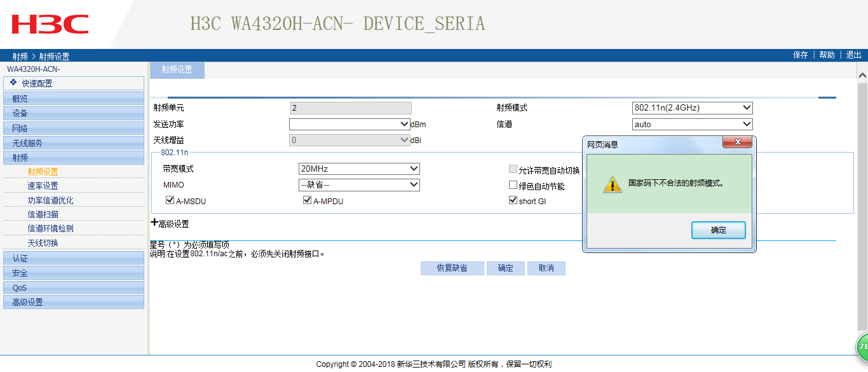Click the 射频 breadcrumb link
Viewport: 868px width, 372px height.
[20, 57]
